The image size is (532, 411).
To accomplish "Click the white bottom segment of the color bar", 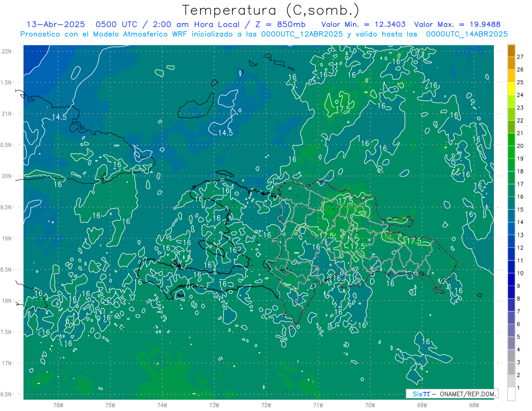I will 511,394.
